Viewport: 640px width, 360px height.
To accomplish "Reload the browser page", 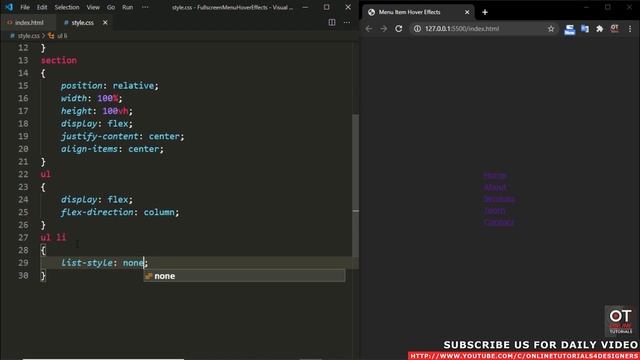I will pos(399,29).
